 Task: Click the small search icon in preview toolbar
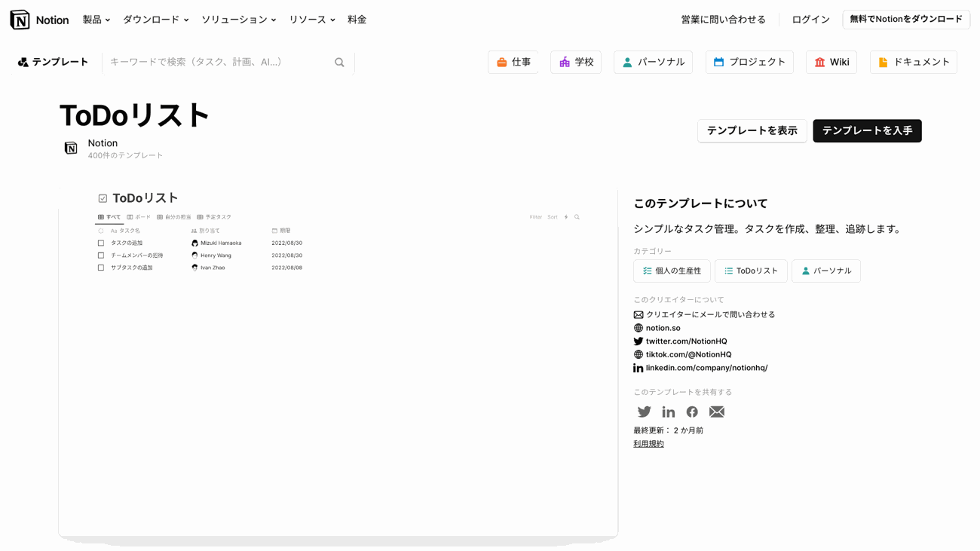coord(577,217)
